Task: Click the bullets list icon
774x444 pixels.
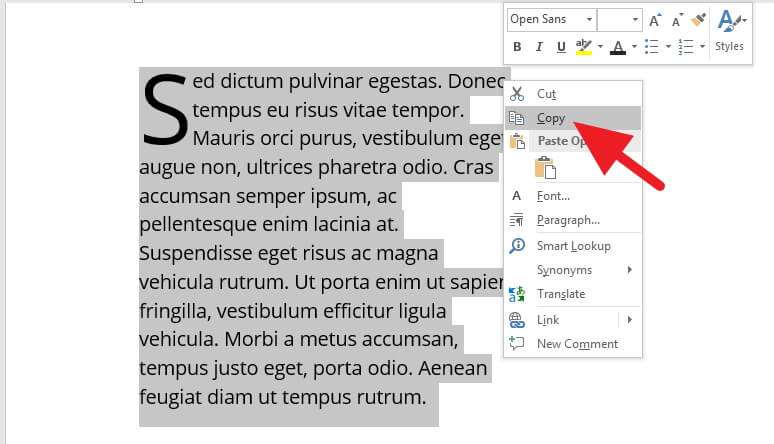Action: tap(652, 47)
